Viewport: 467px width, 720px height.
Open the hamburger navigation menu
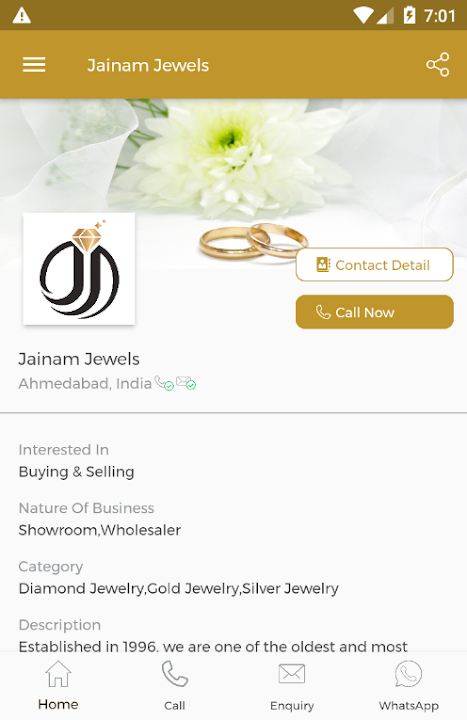34,65
